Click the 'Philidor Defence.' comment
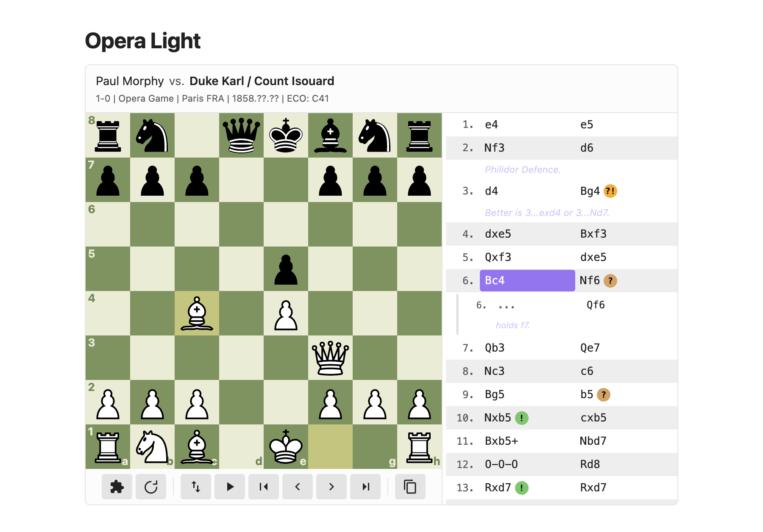This screenshot has width=763, height=532. point(523,169)
